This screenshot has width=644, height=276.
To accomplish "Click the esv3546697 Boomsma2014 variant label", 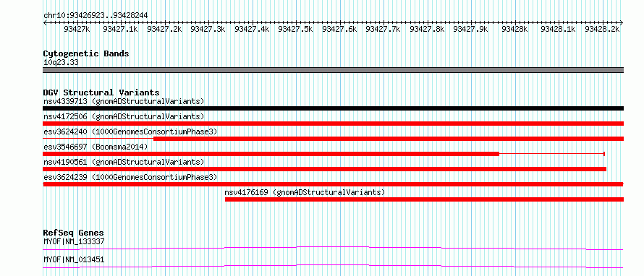I will pos(96,147).
